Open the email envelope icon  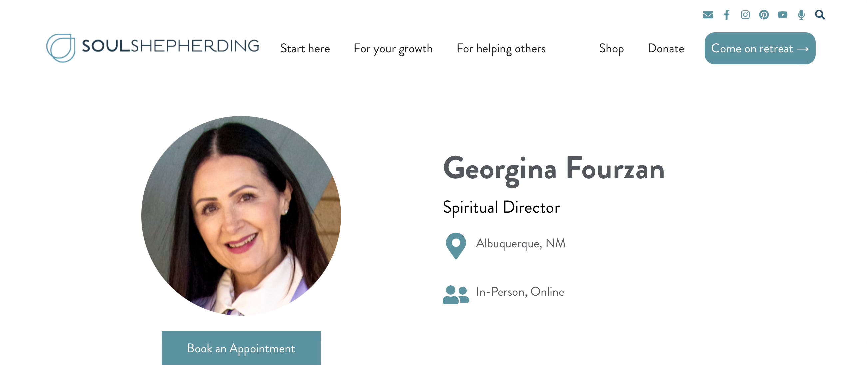coord(708,15)
